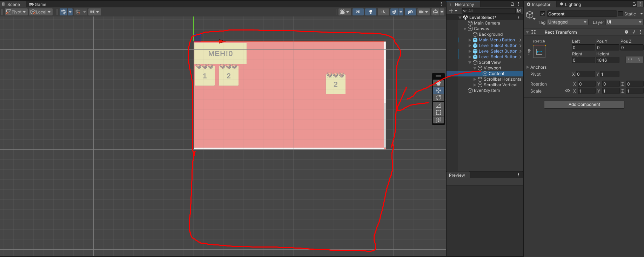
Task: Open the Layer dropdown showing UI
Action: tap(624, 22)
